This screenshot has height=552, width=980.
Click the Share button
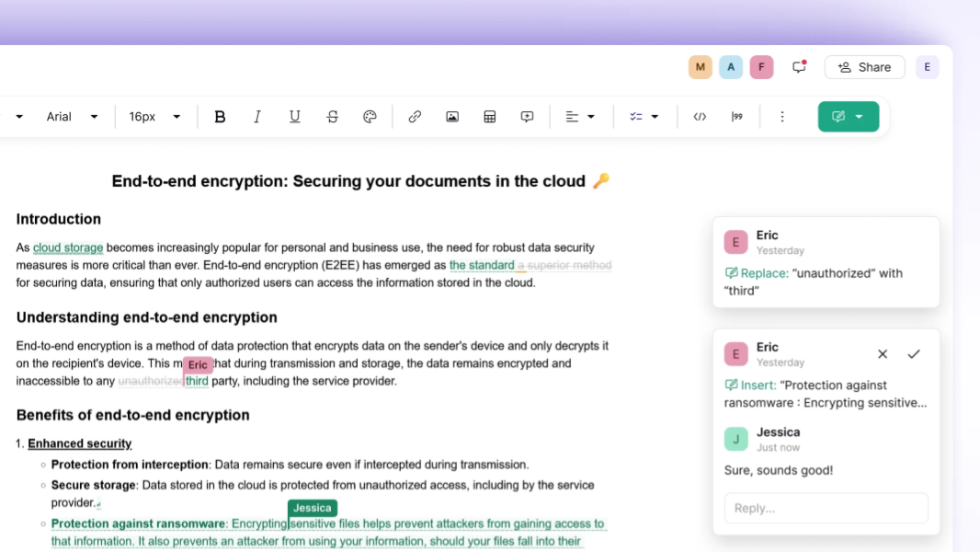coord(864,67)
